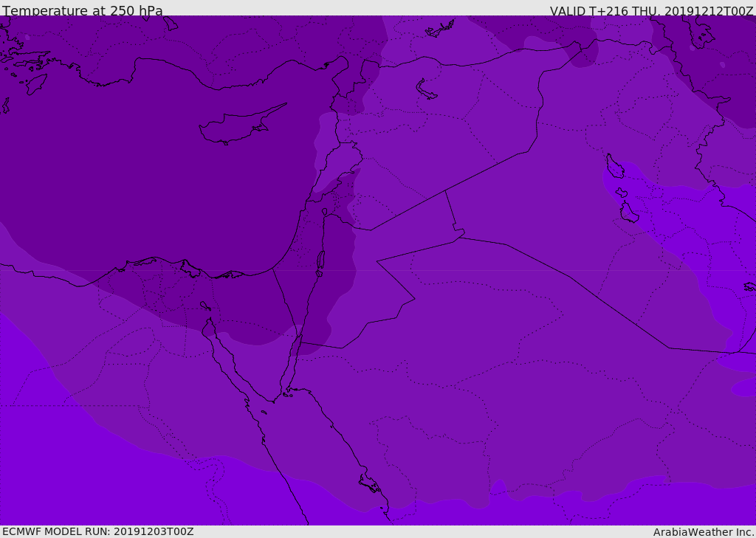Click the 'ECMWF MODEL RUN: 20191203T00Z' footer text
Viewport: 756px width, 538px height.
point(98,531)
